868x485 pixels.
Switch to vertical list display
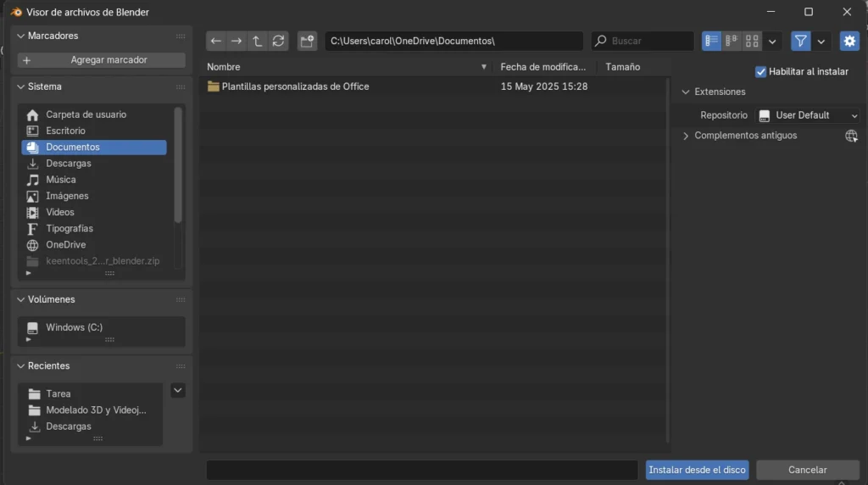[x=711, y=41]
